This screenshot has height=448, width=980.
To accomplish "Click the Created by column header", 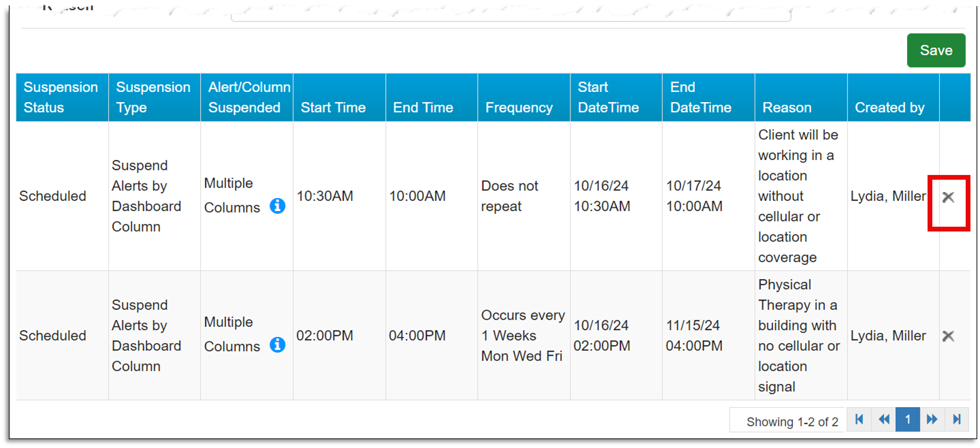I will (x=889, y=108).
